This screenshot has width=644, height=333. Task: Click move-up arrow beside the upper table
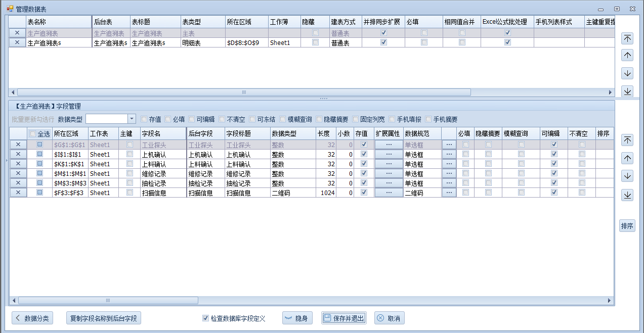tap(627, 56)
